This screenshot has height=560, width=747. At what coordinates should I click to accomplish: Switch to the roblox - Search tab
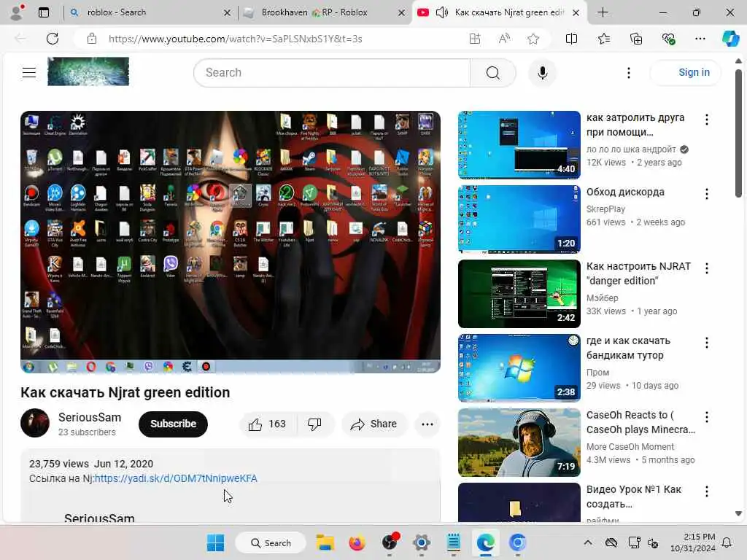click(149, 12)
